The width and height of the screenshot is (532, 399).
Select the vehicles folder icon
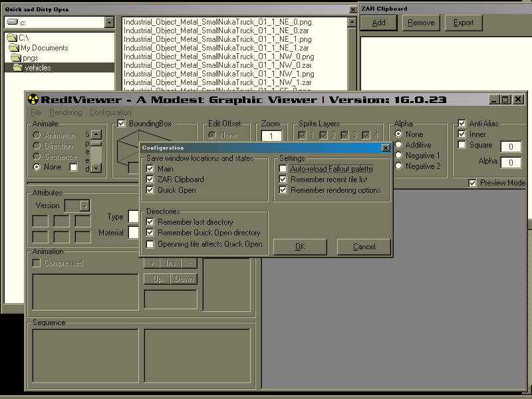18,68
